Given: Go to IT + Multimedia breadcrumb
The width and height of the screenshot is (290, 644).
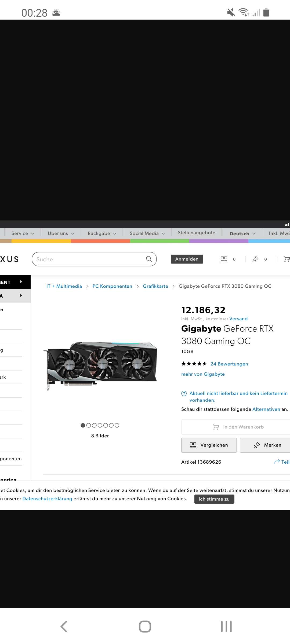Looking at the screenshot, I should (64, 286).
